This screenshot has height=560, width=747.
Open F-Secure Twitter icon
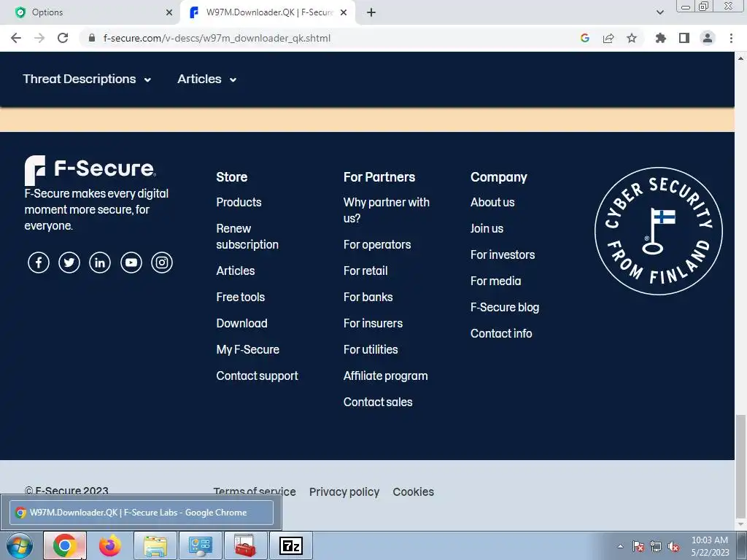[69, 262]
